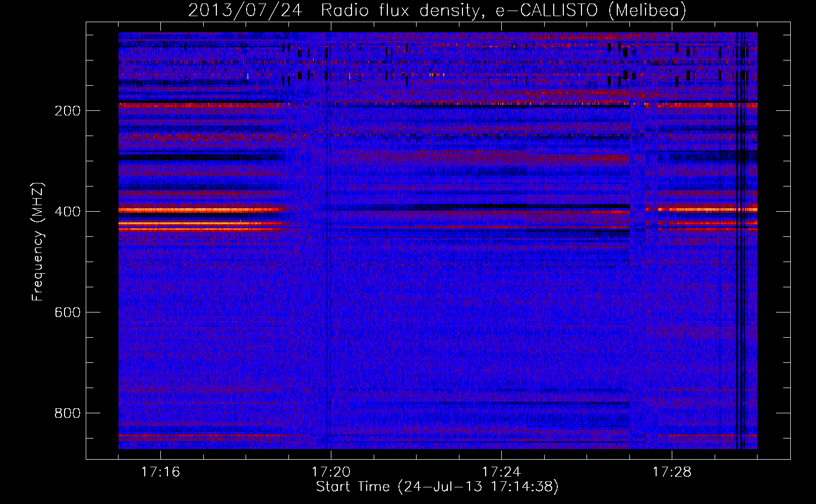Click the 17:28 time tick label

(x=672, y=472)
